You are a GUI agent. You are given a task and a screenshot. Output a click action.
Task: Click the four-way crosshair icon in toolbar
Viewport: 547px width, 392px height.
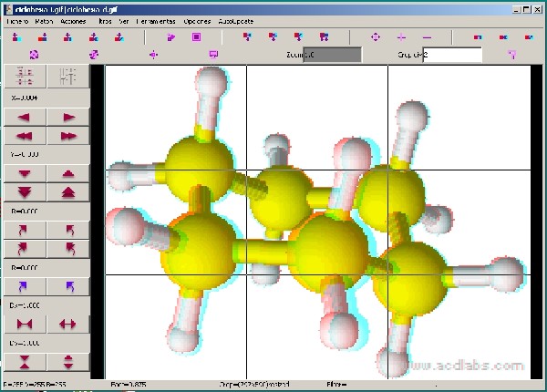tap(375, 37)
